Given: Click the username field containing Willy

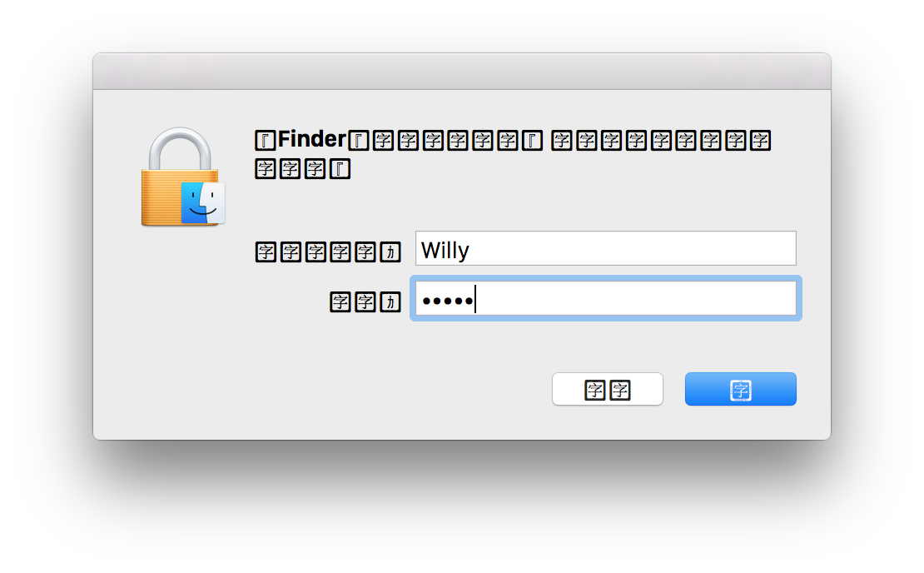Looking at the screenshot, I should [x=605, y=249].
